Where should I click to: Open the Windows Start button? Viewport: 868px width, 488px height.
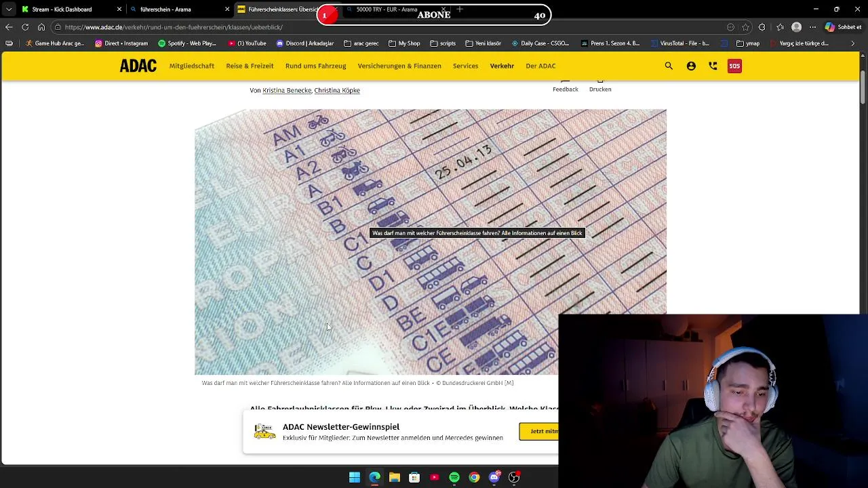tap(355, 477)
